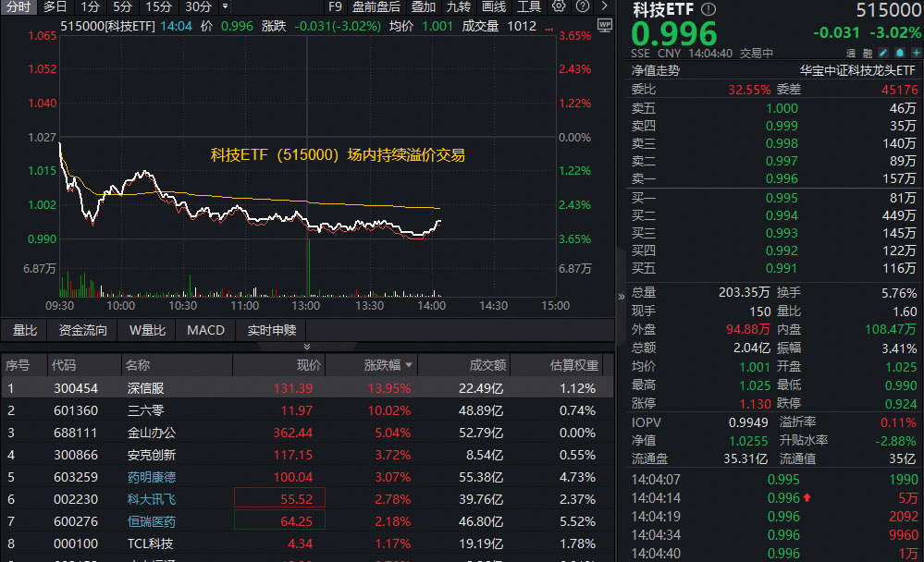Switch to the MACD tab
Screen dimensions: 924x562
[x=205, y=330]
